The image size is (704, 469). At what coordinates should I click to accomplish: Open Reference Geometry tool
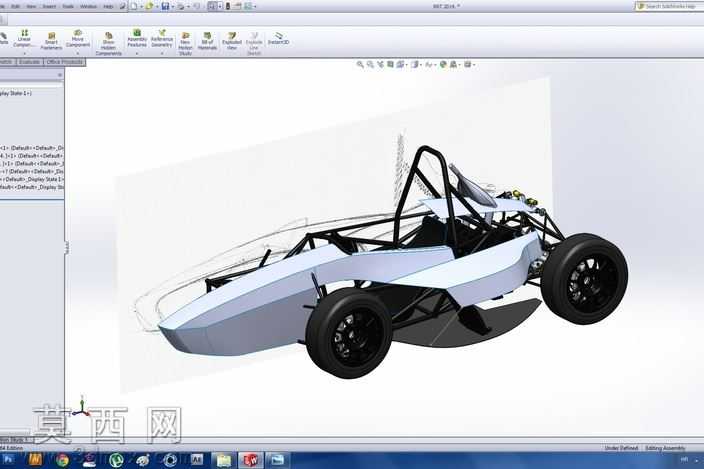point(162,39)
